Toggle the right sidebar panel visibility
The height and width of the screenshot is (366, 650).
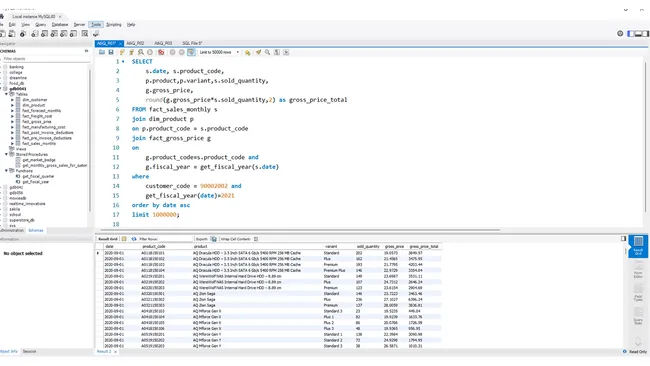coord(645,34)
